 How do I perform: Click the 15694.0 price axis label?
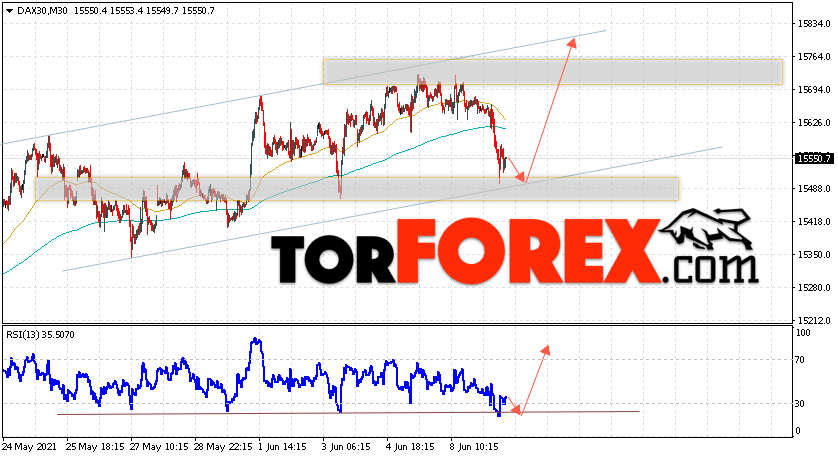[813, 90]
